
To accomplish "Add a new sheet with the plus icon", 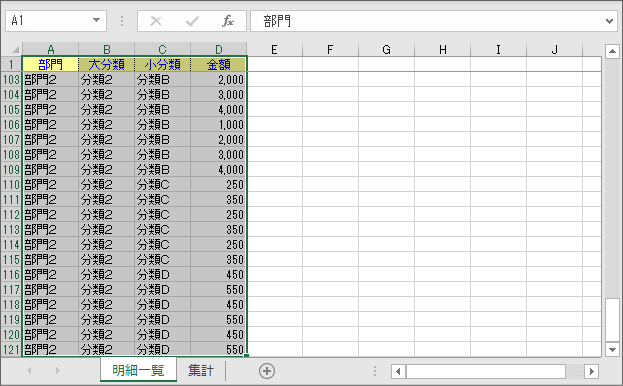I will pyautogui.click(x=267, y=371).
